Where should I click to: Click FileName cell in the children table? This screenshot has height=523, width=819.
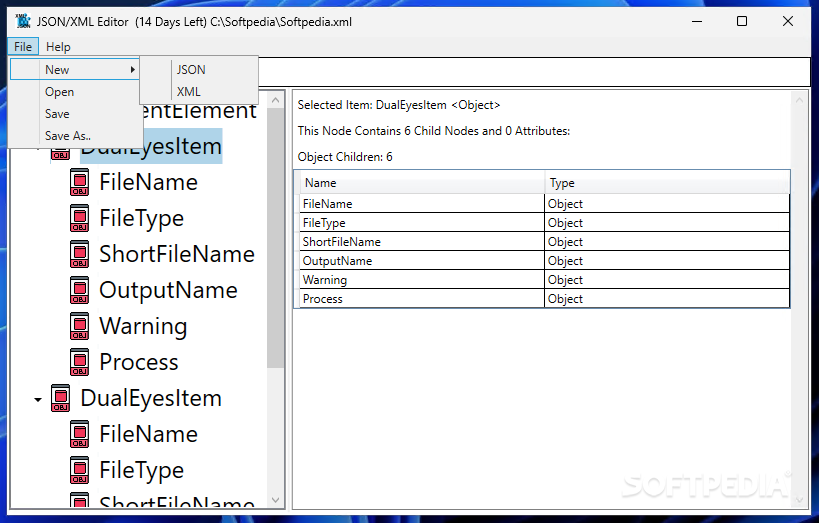tap(422, 203)
